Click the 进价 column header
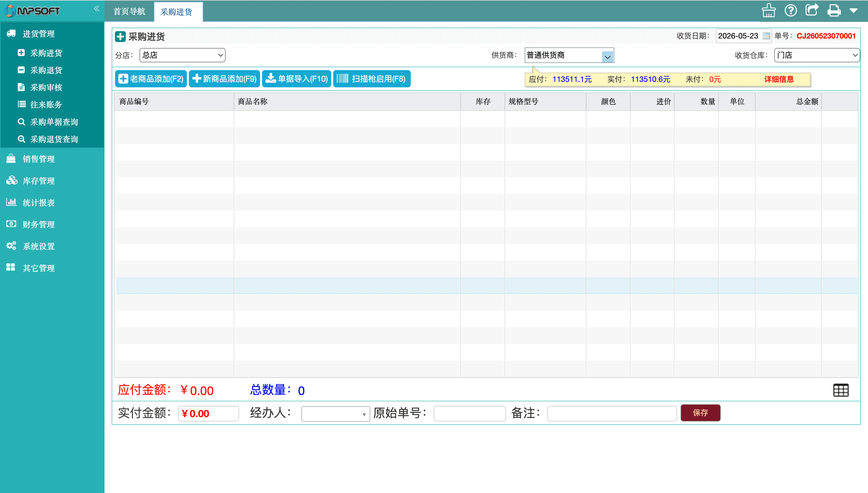Screen dimensions: 868x493 pyautogui.click(x=652, y=102)
